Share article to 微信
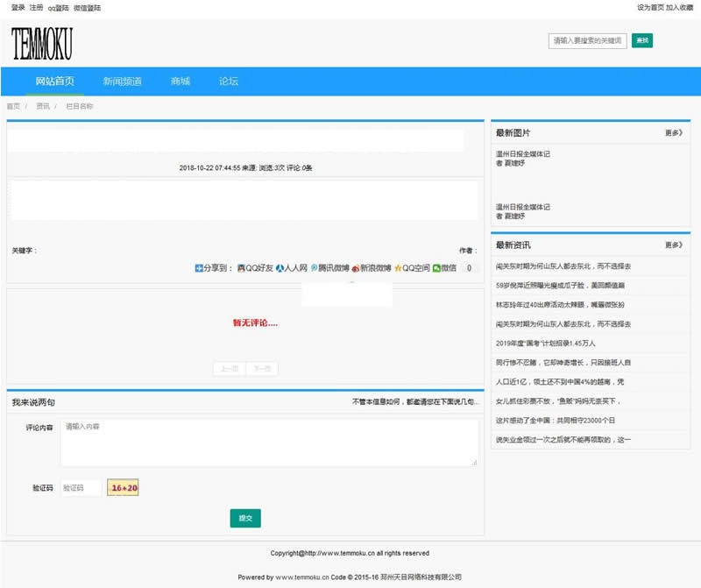This screenshot has width=701, height=588. click(x=444, y=268)
